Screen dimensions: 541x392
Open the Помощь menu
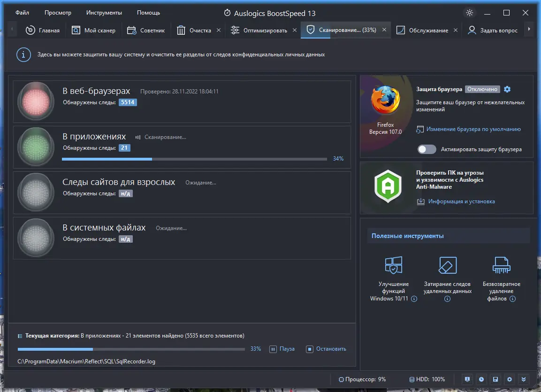click(148, 13)
